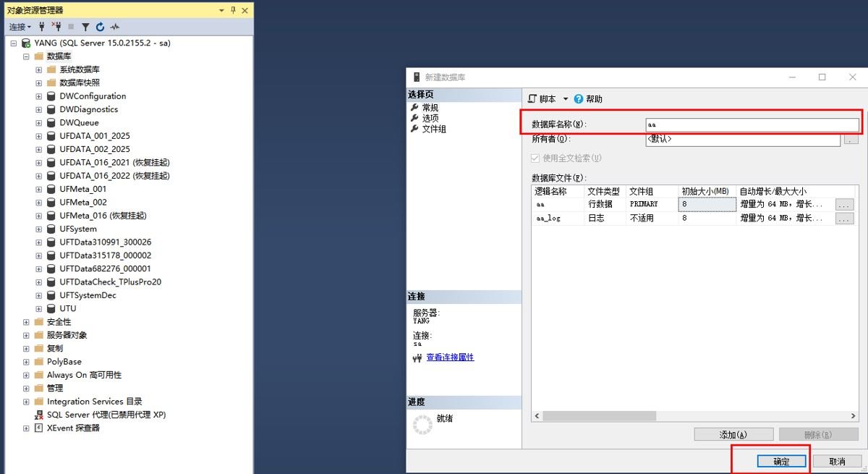Screen dimensions: 868x474
Task: Click the folder icon beside 系统数据库
Action: [51, 69]
